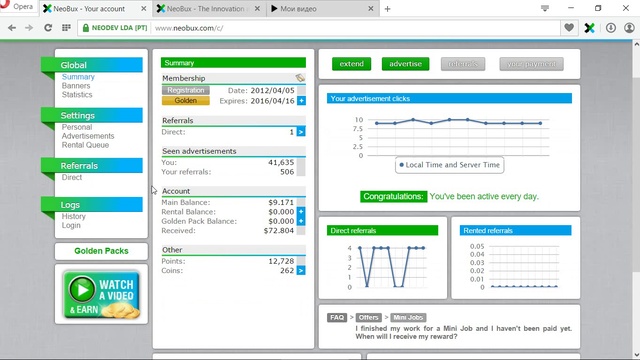
Task: Open the tab menu icon beside minimize
Action: click(545, 8)
